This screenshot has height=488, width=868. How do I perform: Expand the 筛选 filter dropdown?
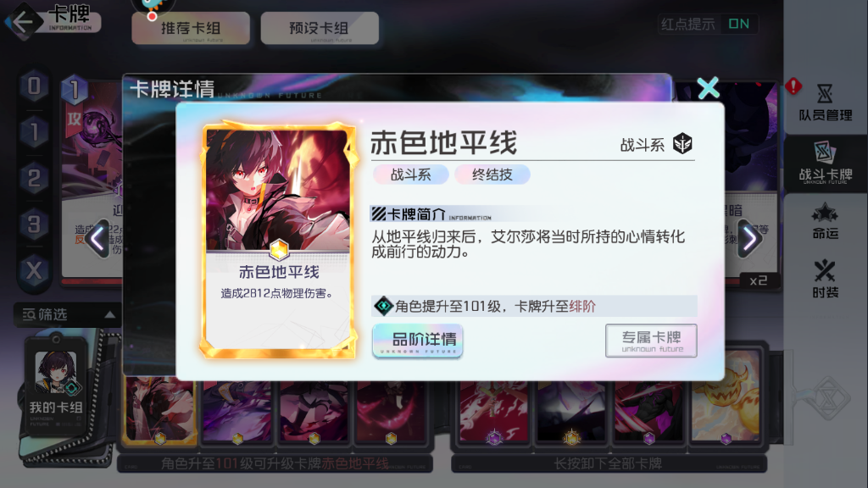[67, 315]
